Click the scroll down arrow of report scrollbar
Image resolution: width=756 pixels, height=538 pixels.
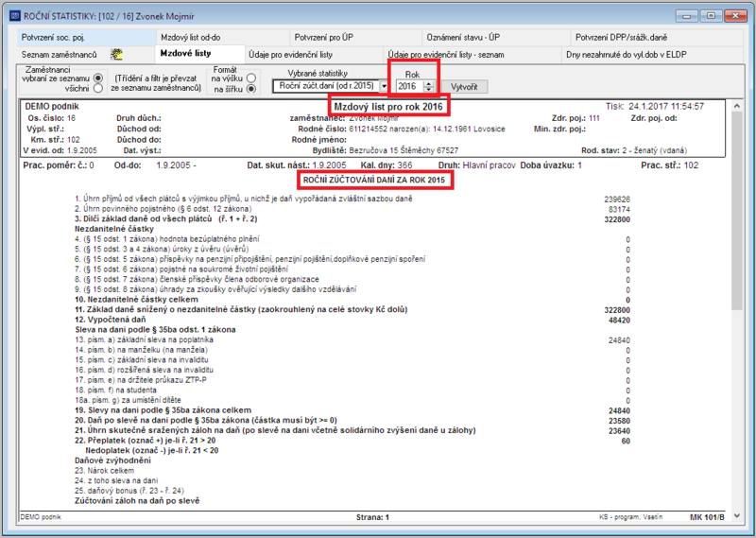coord(736,516)
